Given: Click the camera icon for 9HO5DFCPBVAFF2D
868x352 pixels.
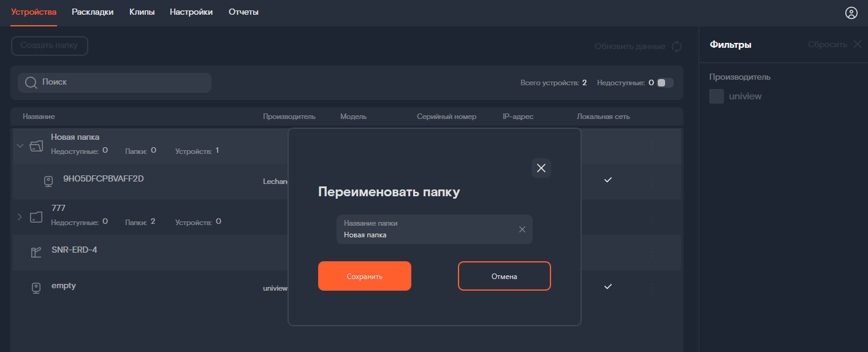Looking at the screenshot, I should [48, 182].
